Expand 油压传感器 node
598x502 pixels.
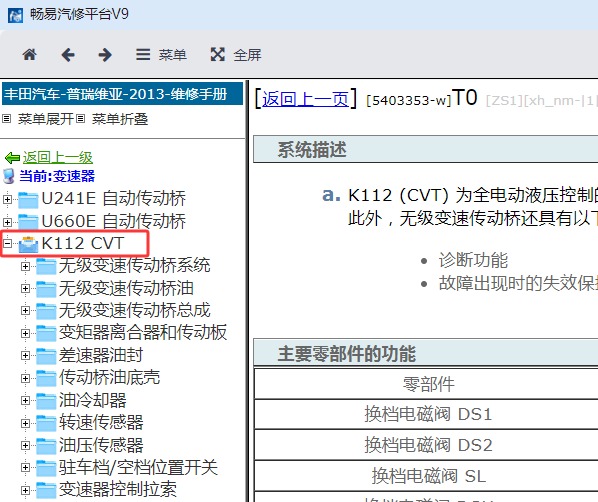tap(25, 445)
